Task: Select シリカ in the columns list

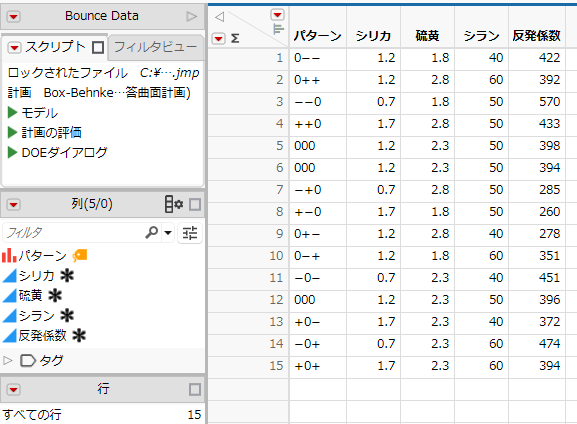Action: point(36,276)
